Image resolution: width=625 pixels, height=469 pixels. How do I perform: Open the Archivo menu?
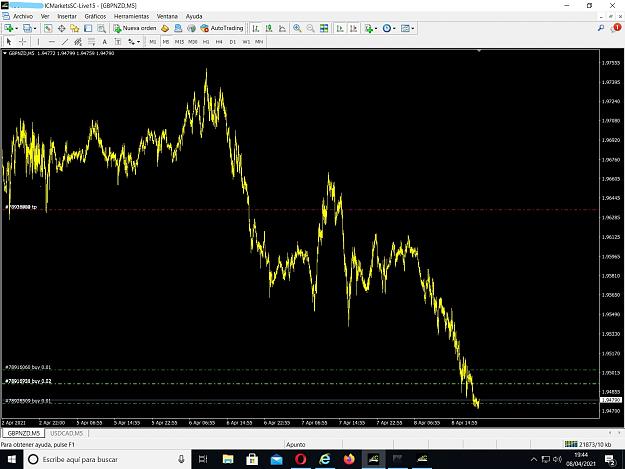(23, 16)
